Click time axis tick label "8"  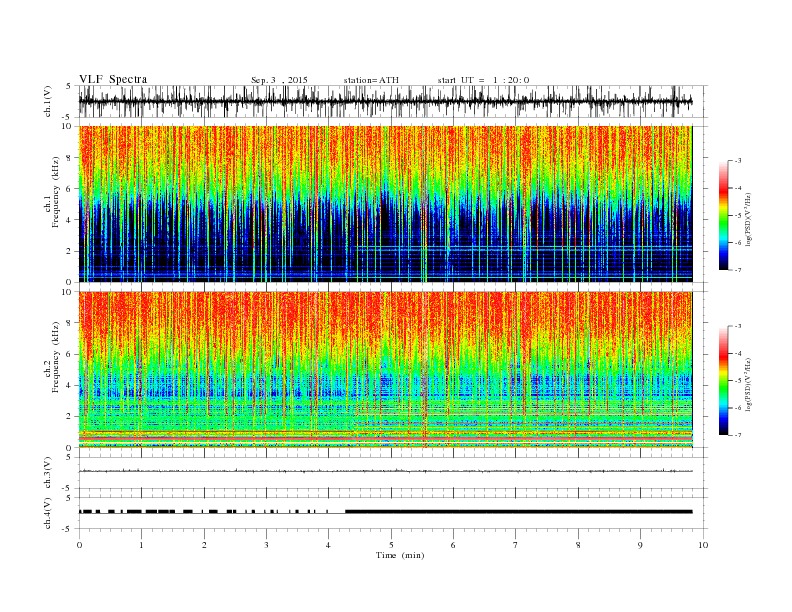point(578,545)
